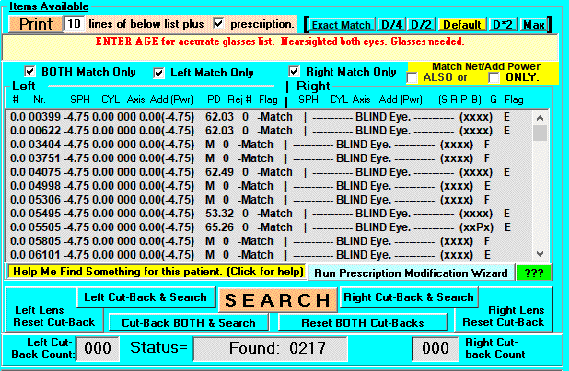Select glasses row number 05805

pyautogui.click(x=269, y=241)
